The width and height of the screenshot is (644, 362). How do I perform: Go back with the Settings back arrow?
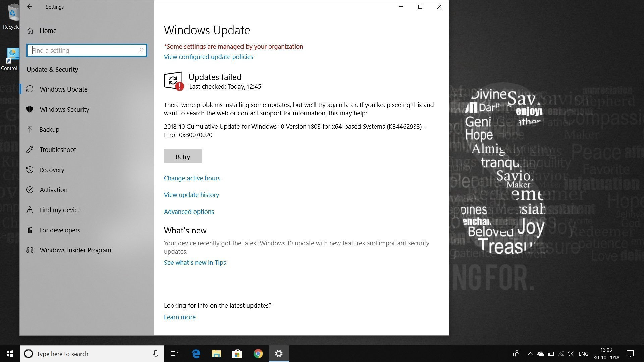pyautogui.click(x=30, y=7)
